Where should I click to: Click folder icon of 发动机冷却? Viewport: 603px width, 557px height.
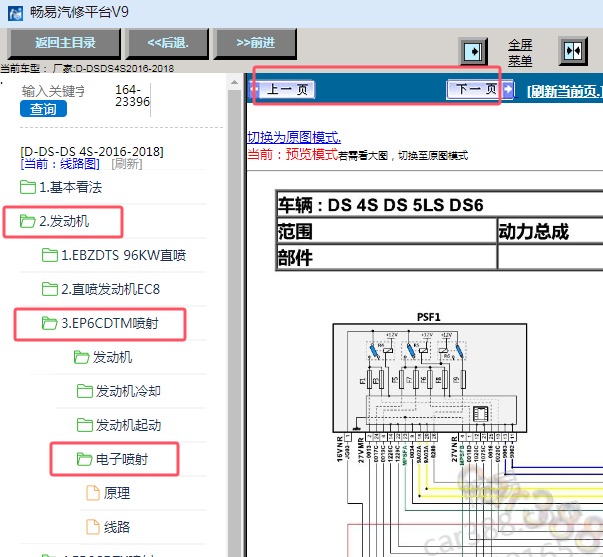click(x=85, y=391)
